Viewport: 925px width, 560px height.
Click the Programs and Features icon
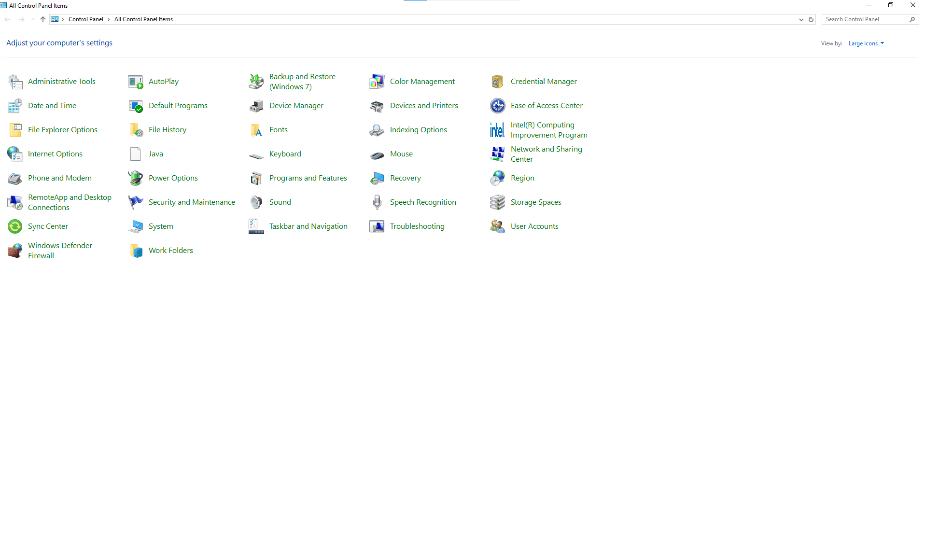[256, 178]
